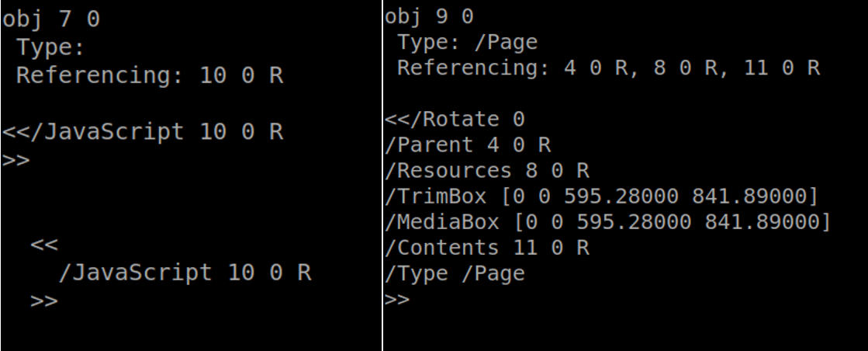Click the 'Type: /Page' line

point(468,43)
